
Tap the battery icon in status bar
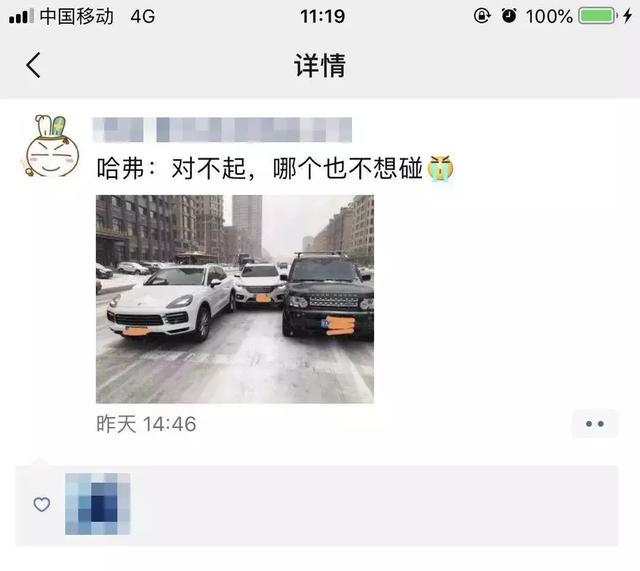(x=598, y=16)
